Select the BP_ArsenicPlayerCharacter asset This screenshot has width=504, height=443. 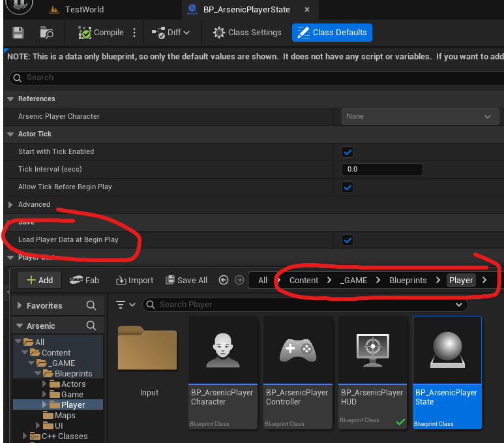223,373
